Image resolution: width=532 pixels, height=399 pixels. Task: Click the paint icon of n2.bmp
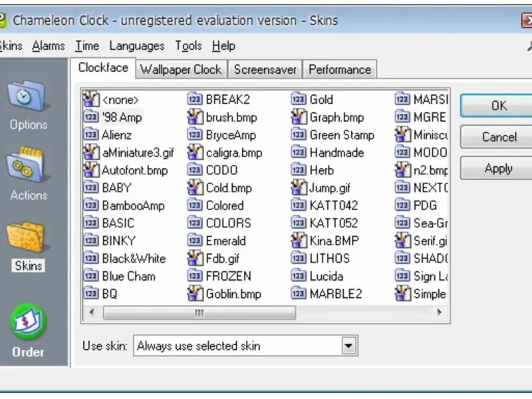coord(403,170)
